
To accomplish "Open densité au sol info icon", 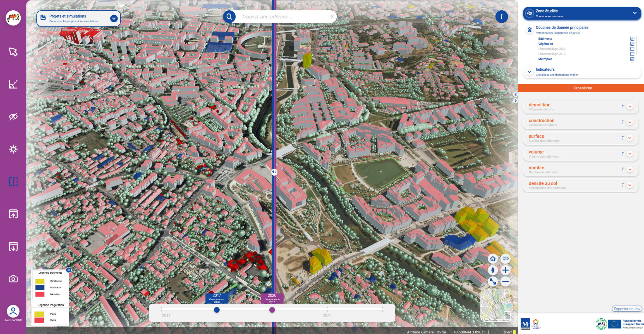I will [623, 185].
